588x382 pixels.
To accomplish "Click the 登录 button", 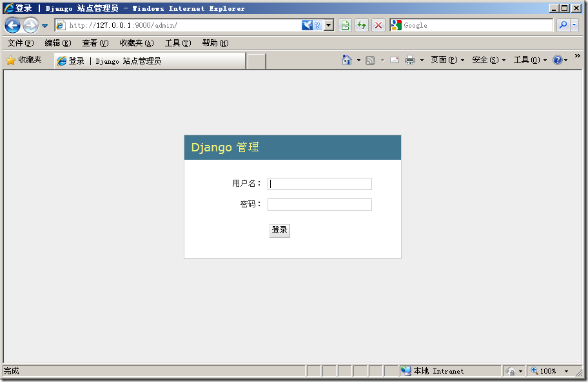I will coord(279,230).
